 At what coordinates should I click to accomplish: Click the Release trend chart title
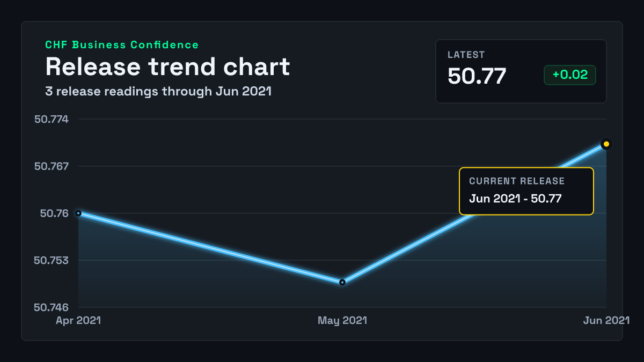[167, 67]
